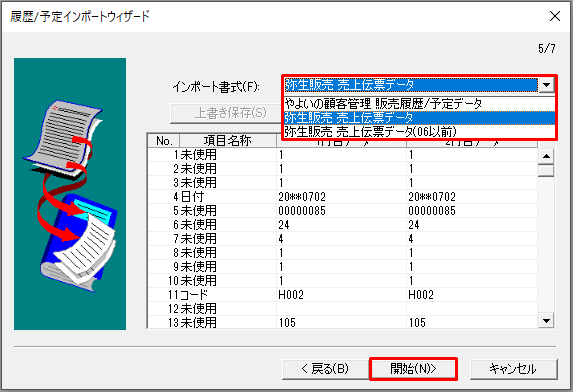Click second 20**0702 value in row 4

pos(432,197)
